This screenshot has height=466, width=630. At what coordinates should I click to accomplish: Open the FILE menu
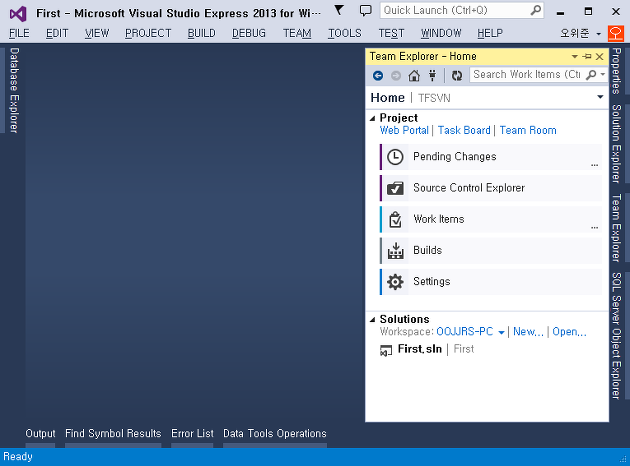19,33
